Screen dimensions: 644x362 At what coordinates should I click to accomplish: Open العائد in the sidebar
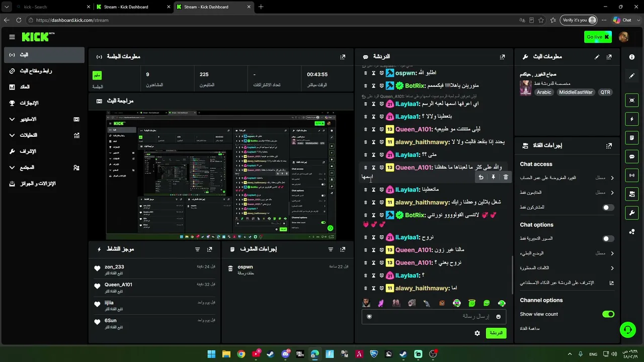point(44,87)
